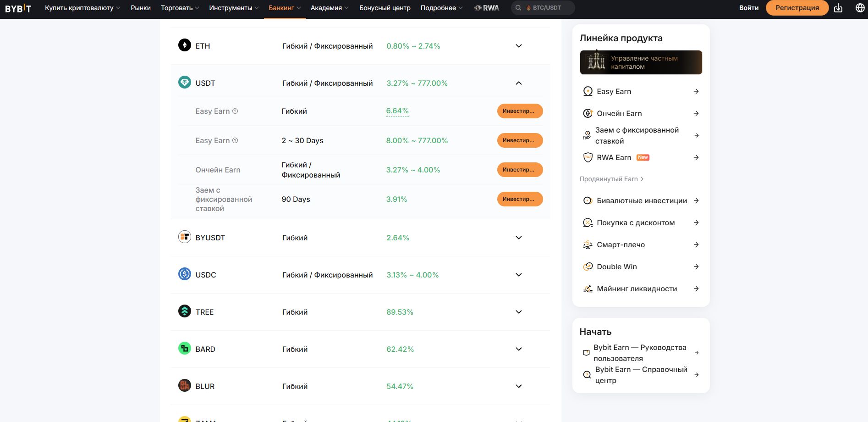The height and width of the screenshot is (422, 868).
Task: Click the Смарт-плечо row arrow
Action: click(696, 244)
